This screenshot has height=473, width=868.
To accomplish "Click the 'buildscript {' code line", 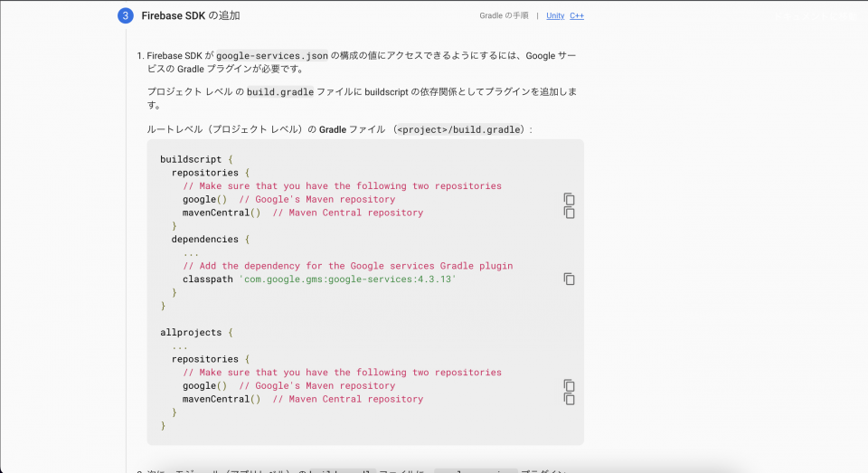I will [196, 159].
